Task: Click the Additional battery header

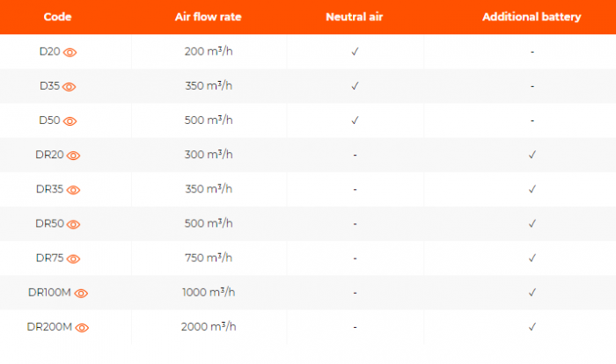Action: 532,17
